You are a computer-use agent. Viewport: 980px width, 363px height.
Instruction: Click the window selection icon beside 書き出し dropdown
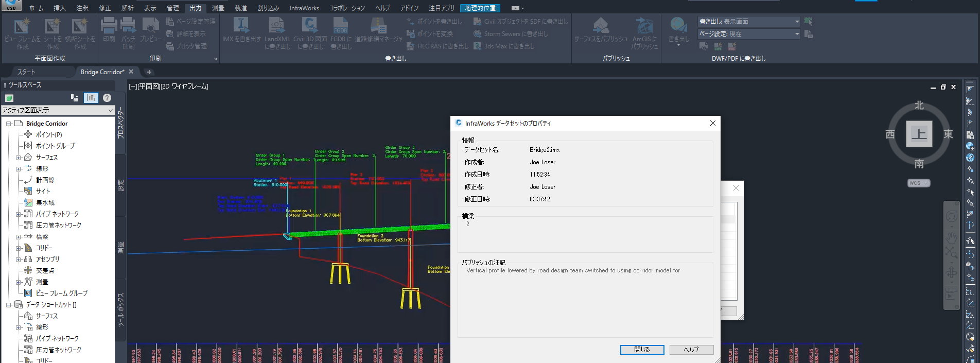[808, 22]
